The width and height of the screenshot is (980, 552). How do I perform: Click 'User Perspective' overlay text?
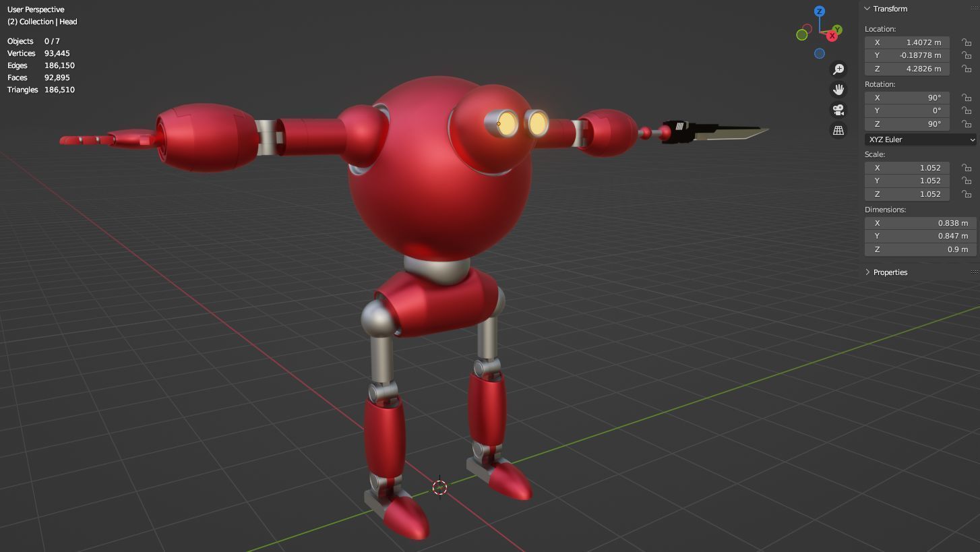click(x=36, y=9)
